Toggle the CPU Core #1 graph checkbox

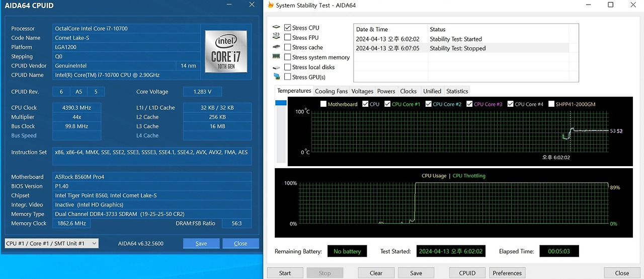click(387, 104)
